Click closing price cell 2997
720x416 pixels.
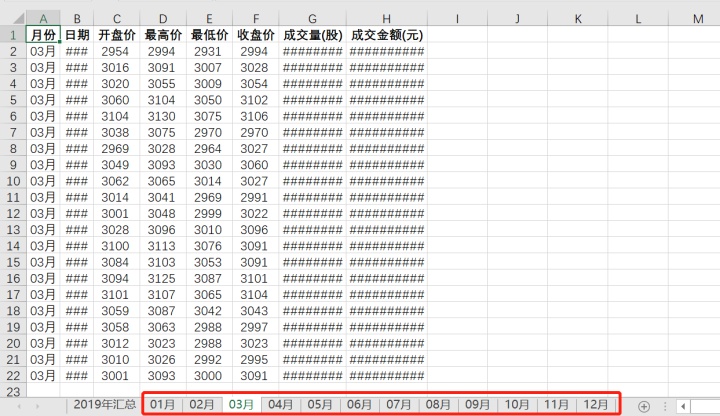(256, 327)
